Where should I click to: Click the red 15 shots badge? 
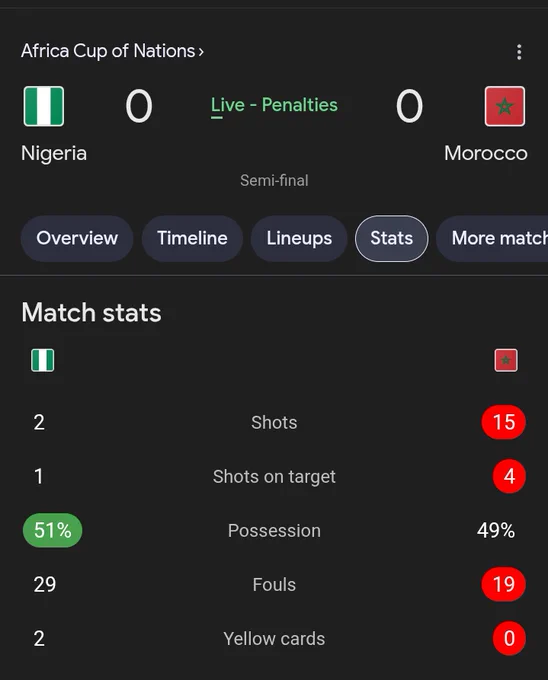point(504,422)
